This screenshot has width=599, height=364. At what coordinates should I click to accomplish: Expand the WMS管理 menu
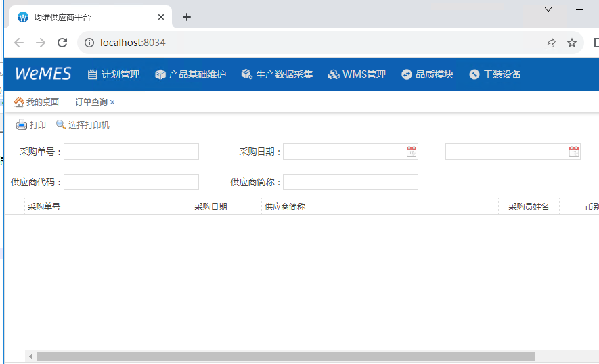(x=357, y=74)
